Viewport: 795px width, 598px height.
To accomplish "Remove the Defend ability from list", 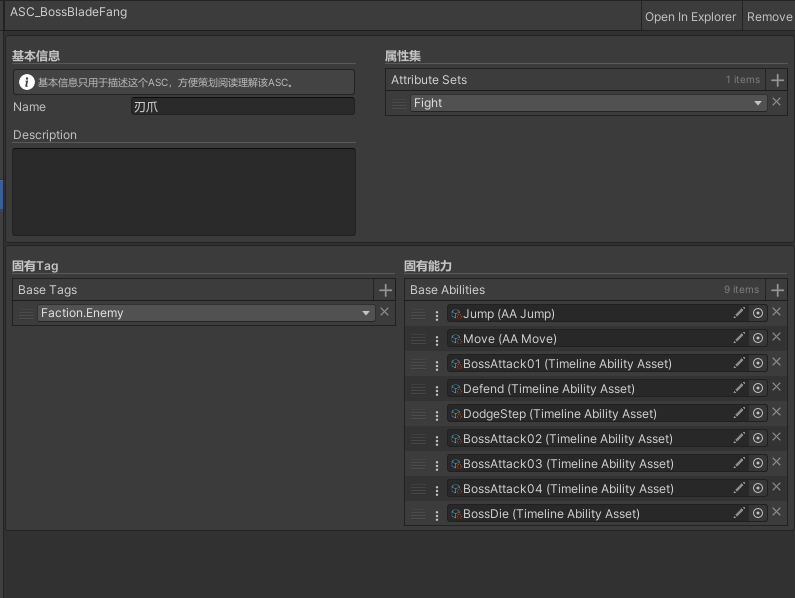I will (x=776, y=386).
